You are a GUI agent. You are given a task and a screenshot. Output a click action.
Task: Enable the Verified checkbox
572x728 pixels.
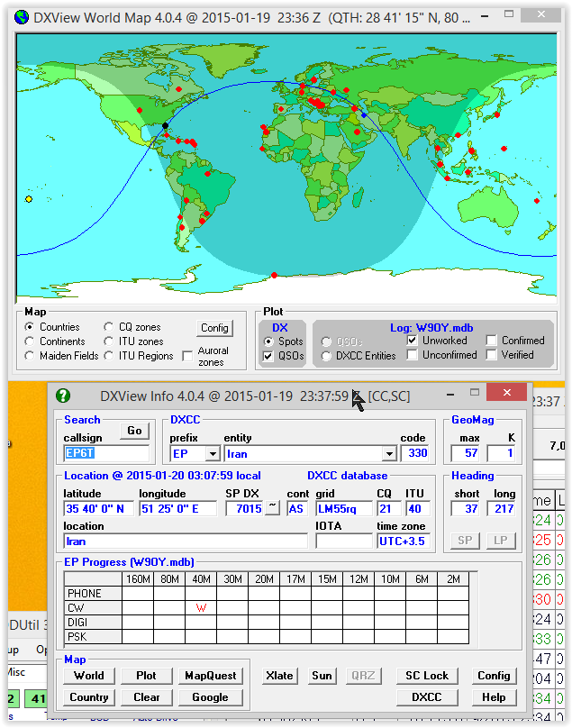(x=491, y=355)
